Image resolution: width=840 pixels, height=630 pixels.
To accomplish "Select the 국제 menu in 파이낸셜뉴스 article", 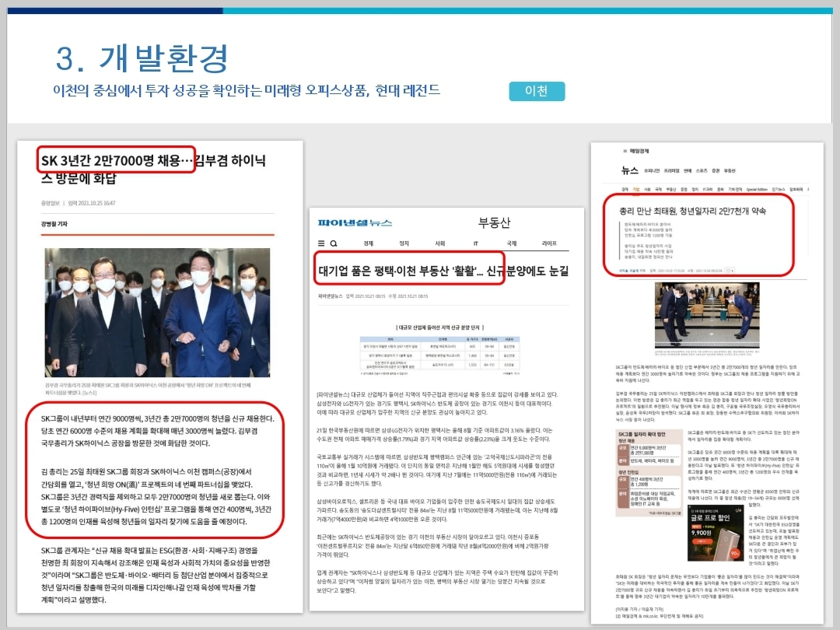I will [512, 243].
